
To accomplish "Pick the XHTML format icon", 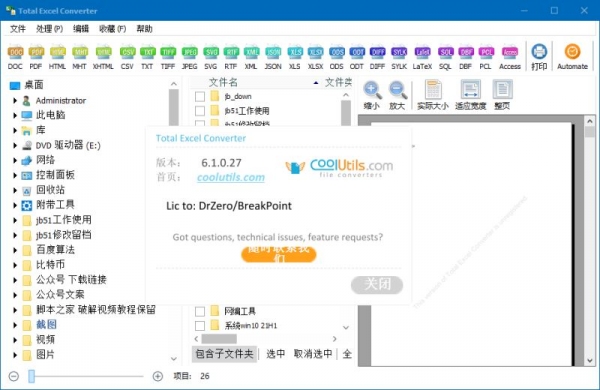I will pos(103,57).
